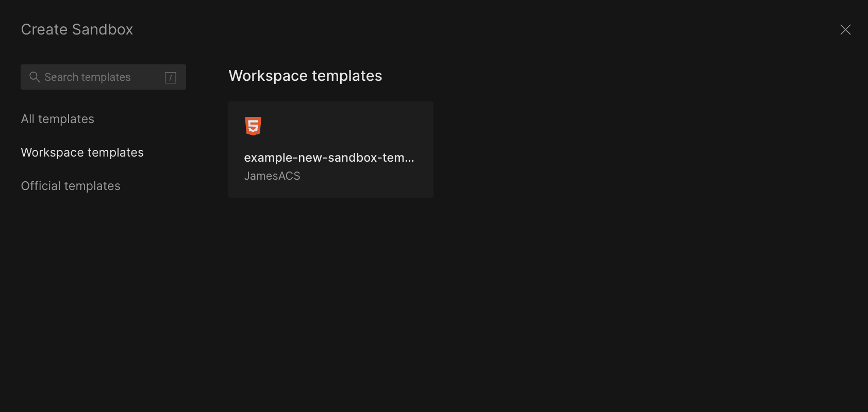The width and height of the screenshot is (868, 412).
Task: Click the HTML5 logo on the template card
Action: [253, 126]
